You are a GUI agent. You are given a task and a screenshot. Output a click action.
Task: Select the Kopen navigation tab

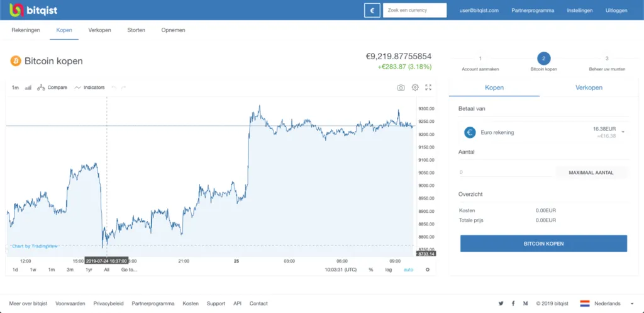point(64,30)
